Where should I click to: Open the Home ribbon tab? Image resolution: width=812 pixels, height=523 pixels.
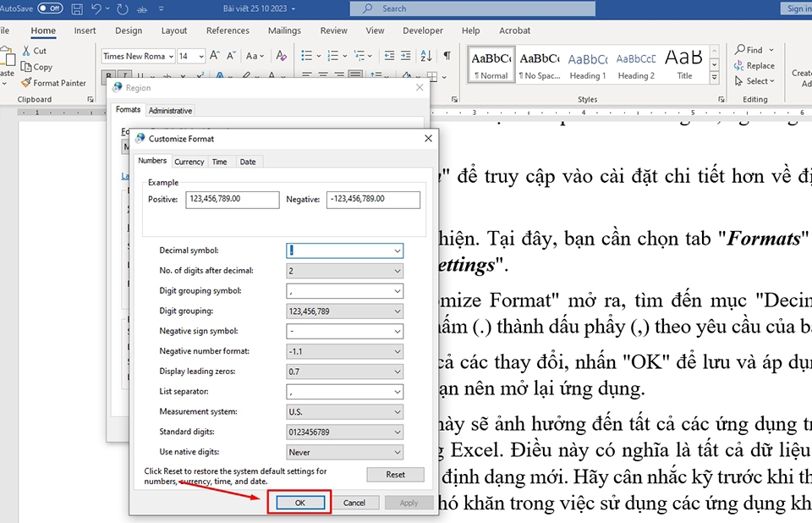coord(43,30)
